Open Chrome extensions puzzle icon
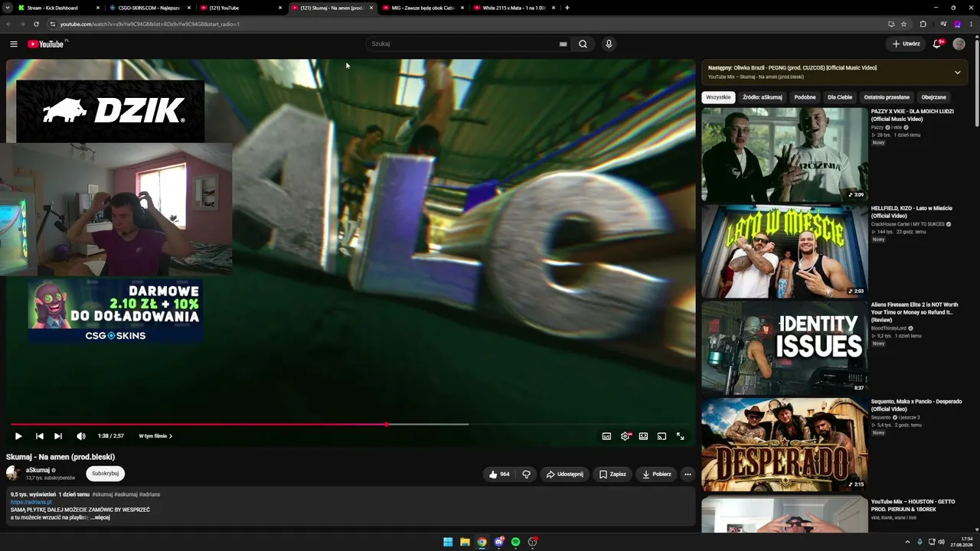Viewport: 980px width, 551px height. (x=923, y=24)
